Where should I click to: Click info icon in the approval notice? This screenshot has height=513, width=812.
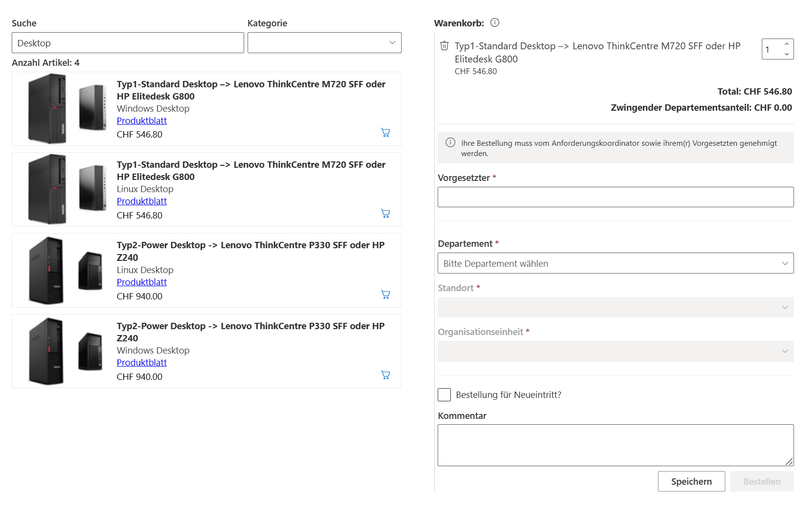point(450,143)
